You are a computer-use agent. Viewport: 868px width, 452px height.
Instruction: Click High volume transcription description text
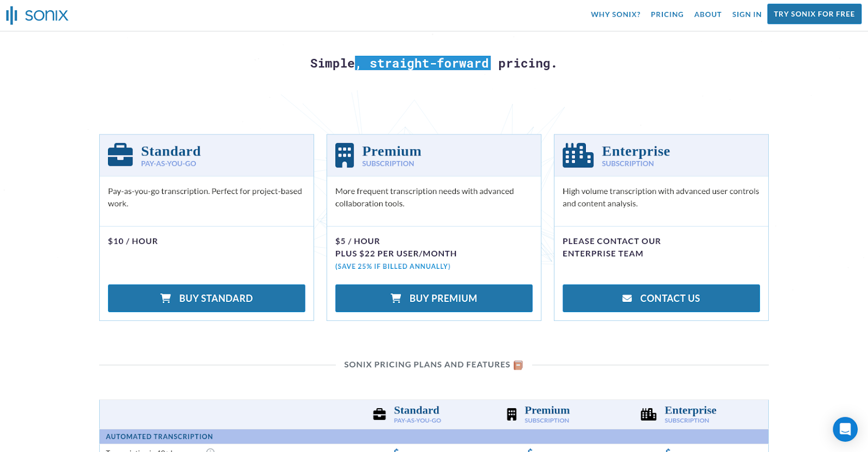pos(661,197)
